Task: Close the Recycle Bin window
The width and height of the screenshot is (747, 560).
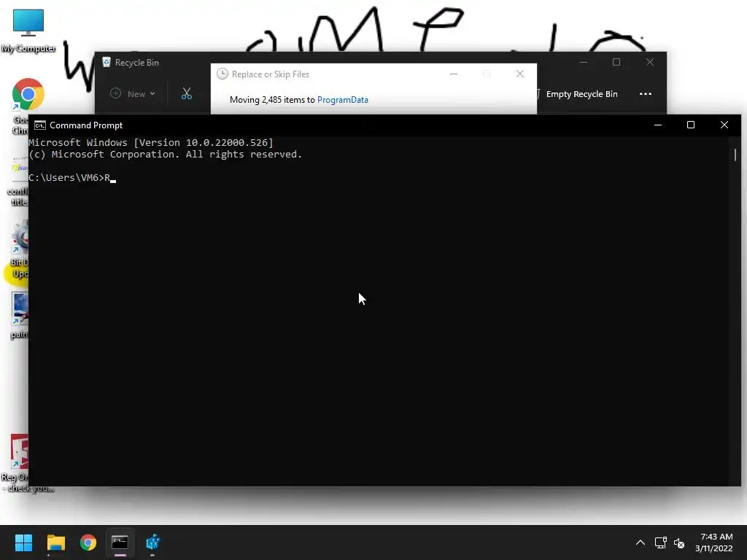Action: (x=650, y=63)
